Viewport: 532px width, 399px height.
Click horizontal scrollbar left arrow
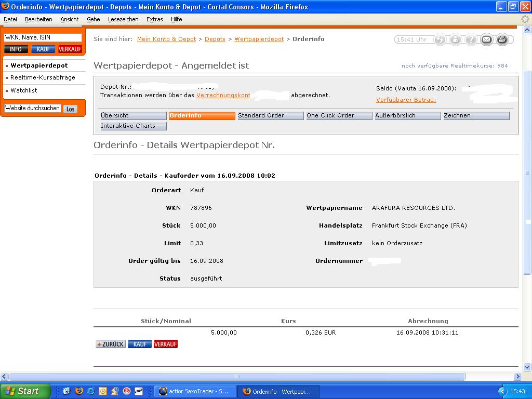(4, 376)
